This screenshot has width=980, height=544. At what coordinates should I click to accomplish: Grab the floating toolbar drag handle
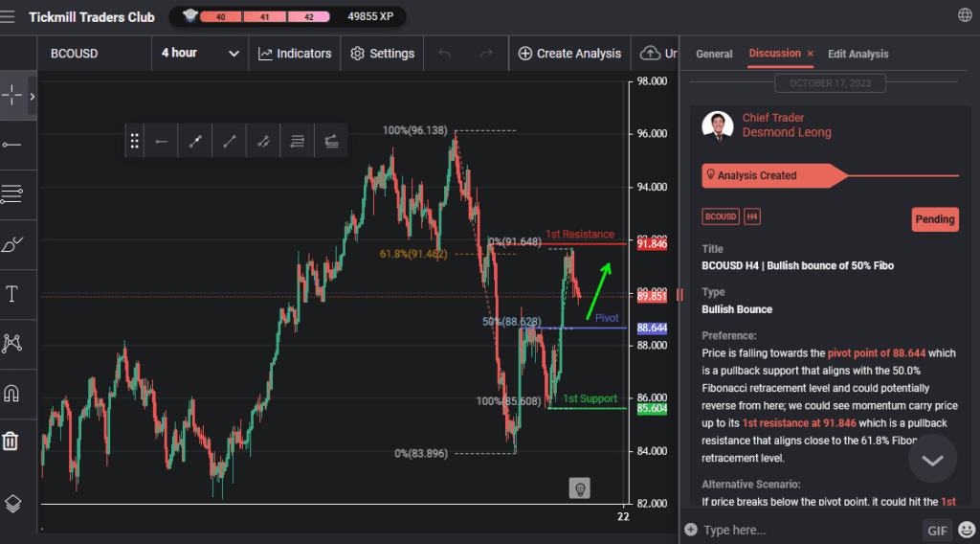point(134,142)
